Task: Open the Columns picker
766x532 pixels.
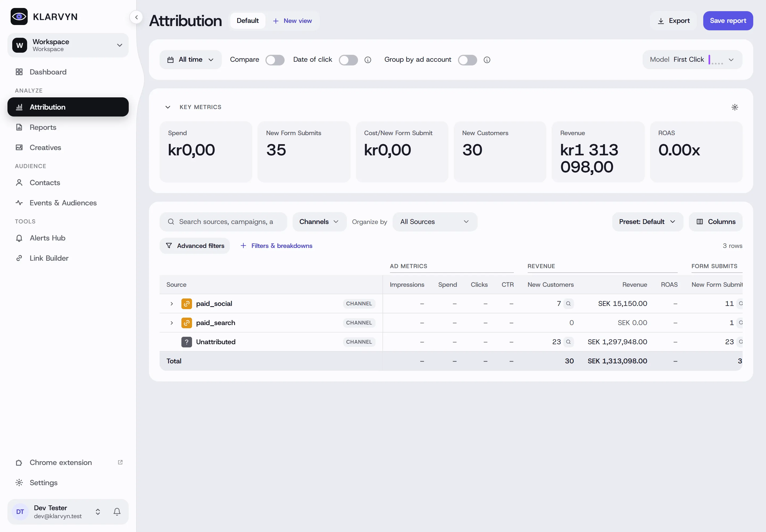Action: click(716, 222)
